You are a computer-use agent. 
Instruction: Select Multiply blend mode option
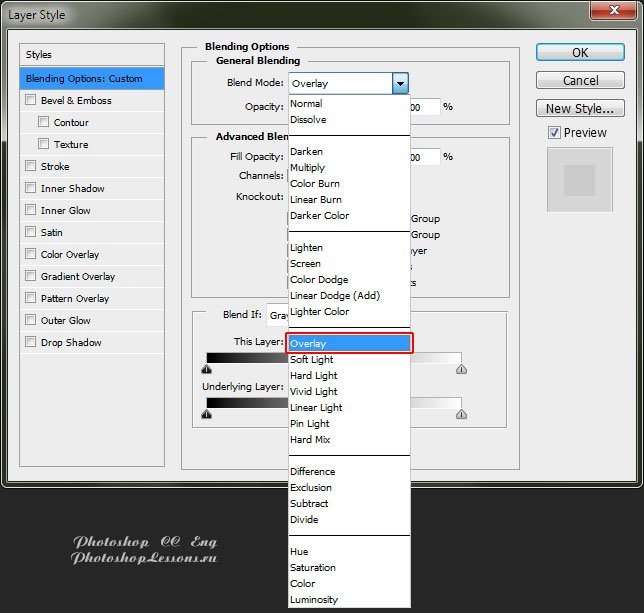[x=307, y=168]
